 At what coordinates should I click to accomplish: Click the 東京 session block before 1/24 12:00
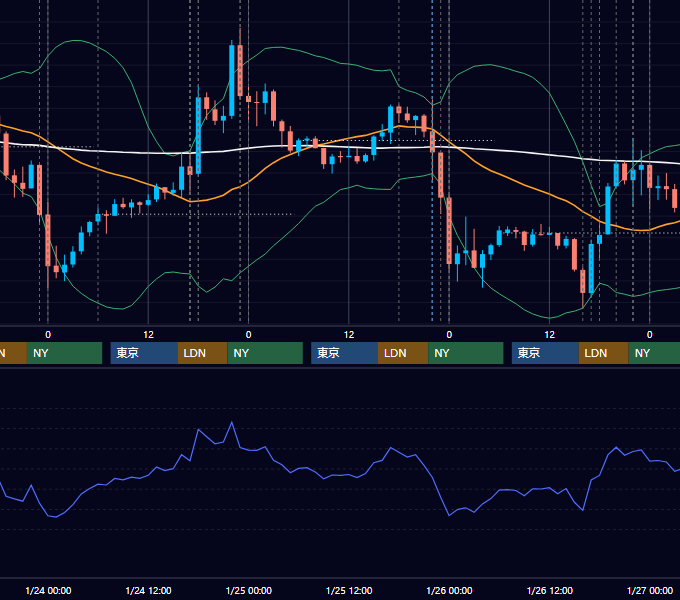pos(144,353)
